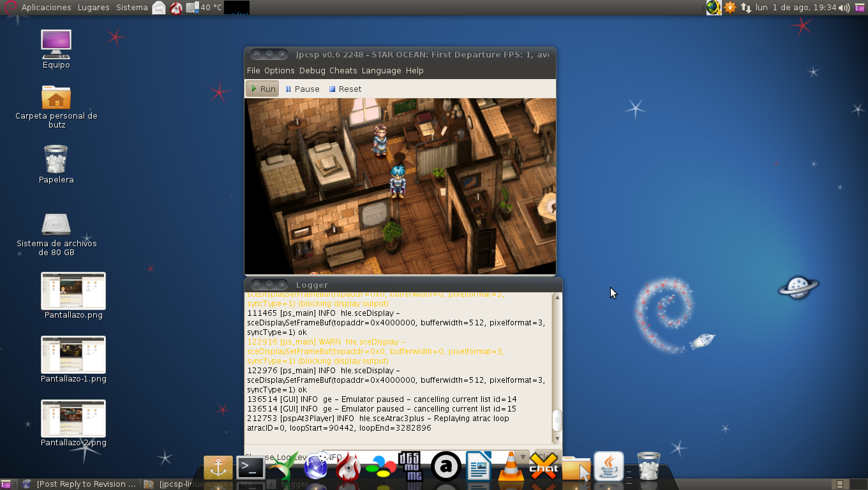
Task: Open Carpeta personal de butz folder
Action: tap(56, 107)
